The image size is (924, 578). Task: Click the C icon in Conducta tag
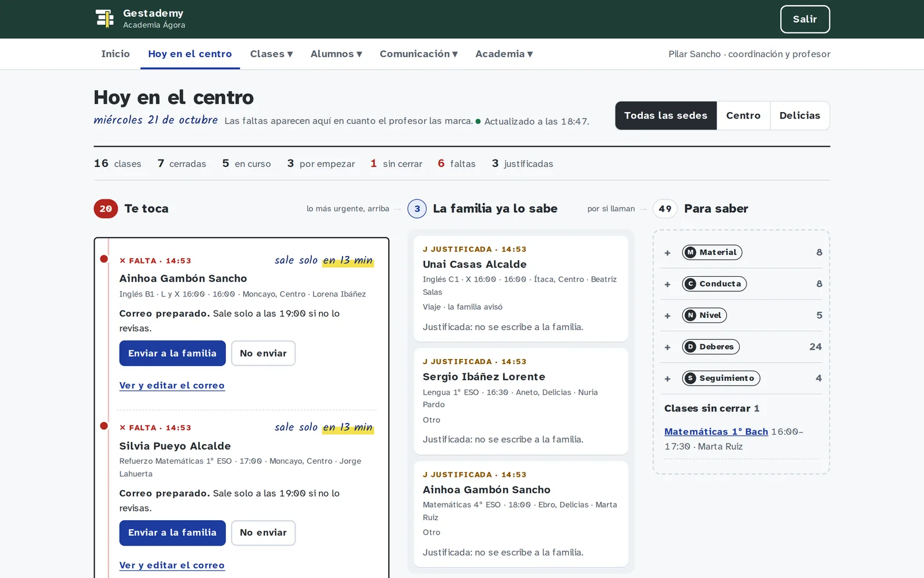690,284
